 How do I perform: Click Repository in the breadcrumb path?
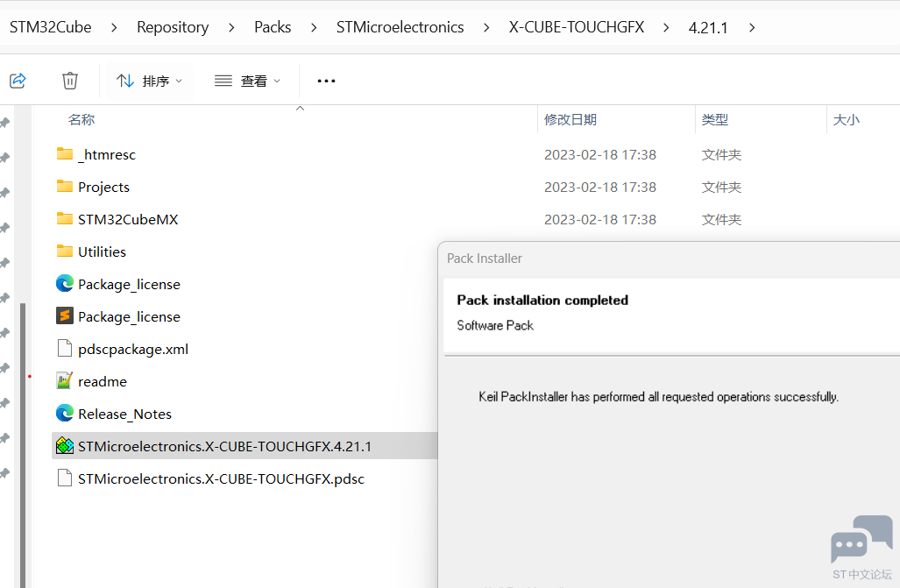click(172, 27)
